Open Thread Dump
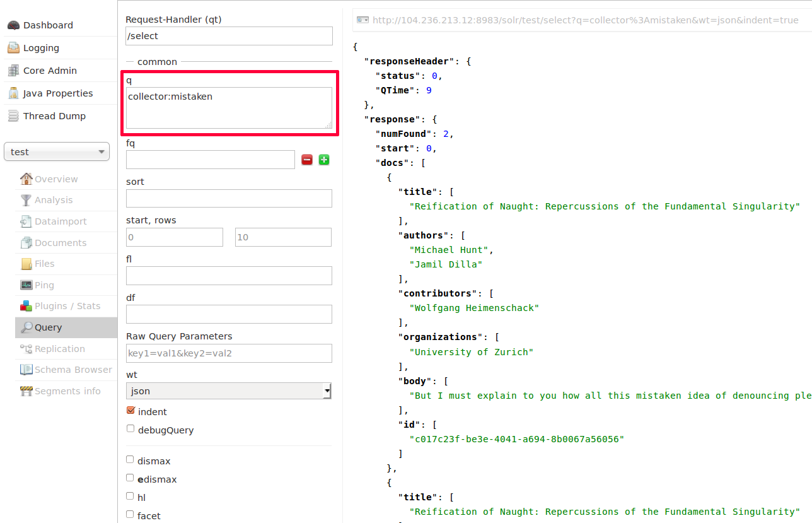The width and height of the screenshot is (812, 523). coord(54,116)
